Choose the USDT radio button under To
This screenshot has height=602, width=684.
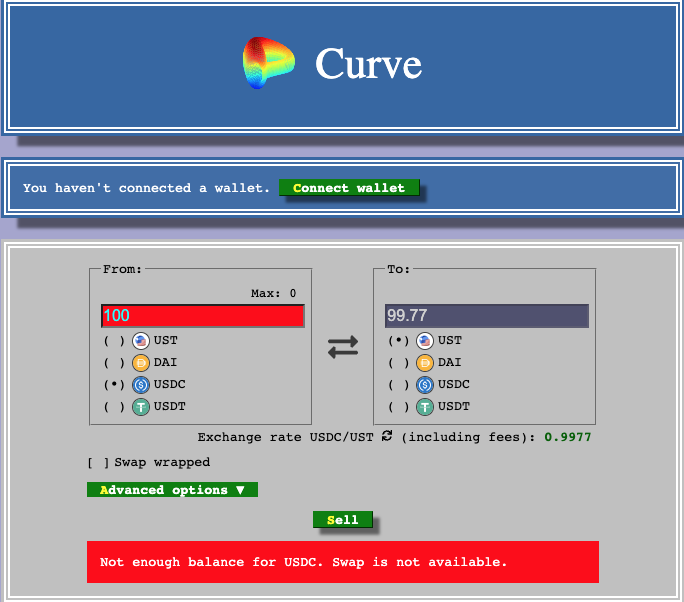pos(398,407)
